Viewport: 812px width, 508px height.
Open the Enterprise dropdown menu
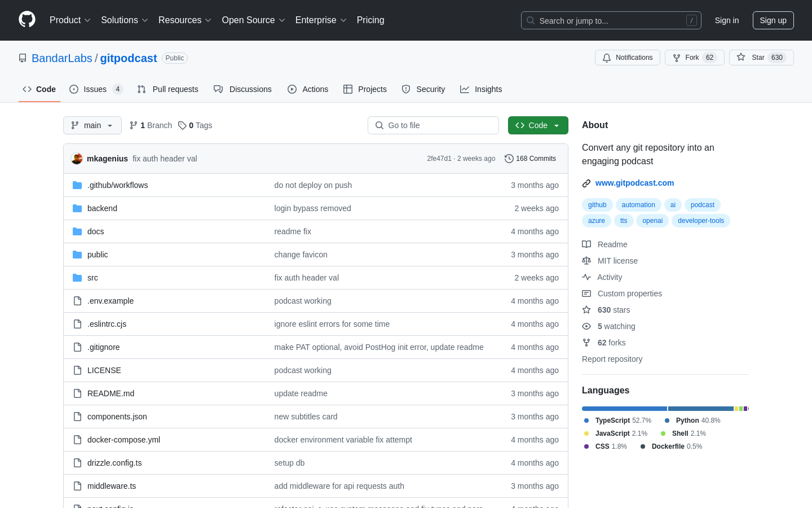(321, 20)
